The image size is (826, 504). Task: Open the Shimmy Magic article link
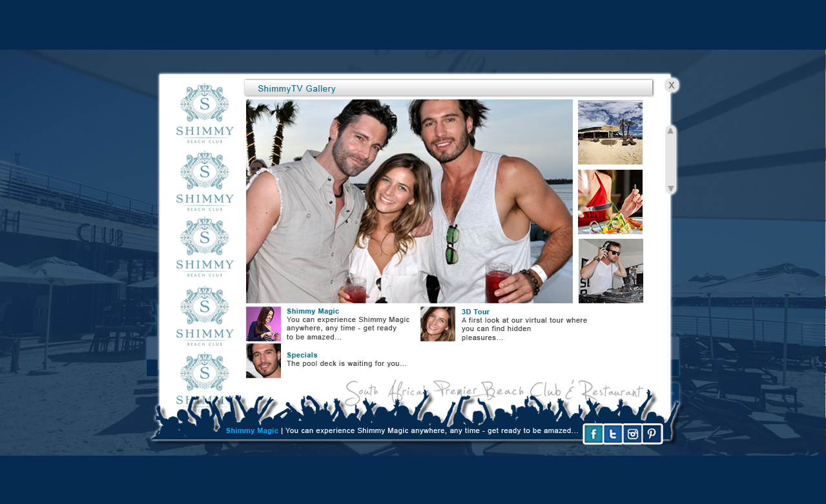[313, 311]
